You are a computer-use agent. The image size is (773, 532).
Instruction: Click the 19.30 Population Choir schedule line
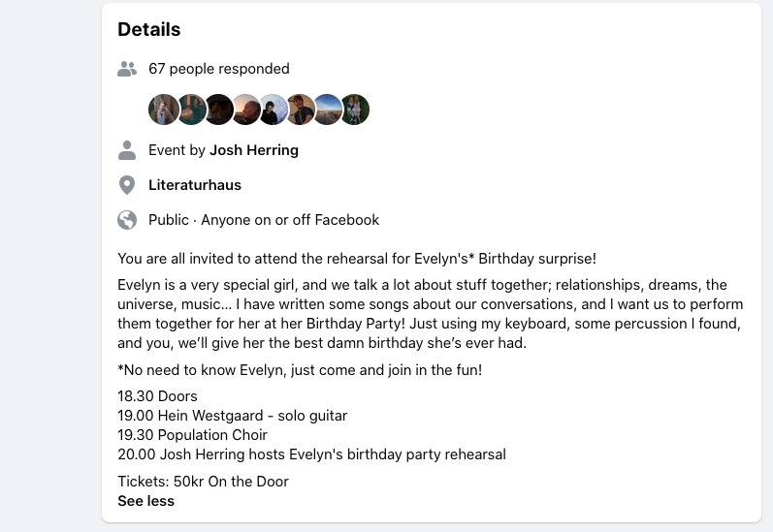point(192,435)
